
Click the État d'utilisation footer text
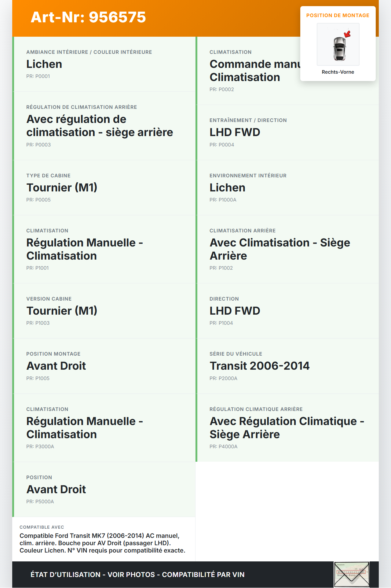point(137,575)
